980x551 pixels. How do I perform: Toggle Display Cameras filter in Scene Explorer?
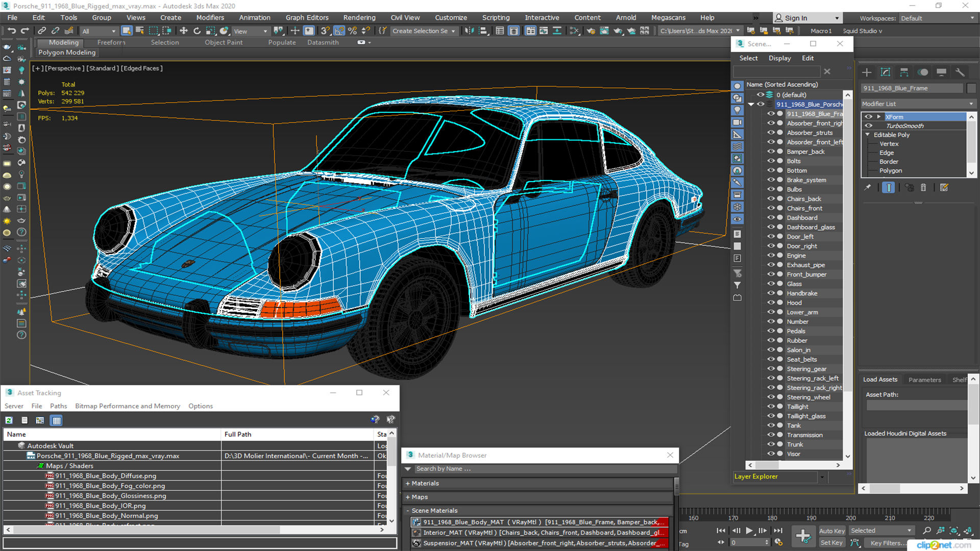point(738,122)
